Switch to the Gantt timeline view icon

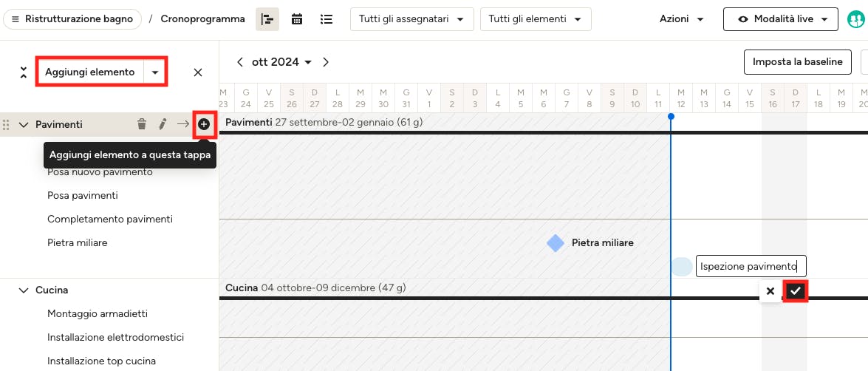coord(267,19)
